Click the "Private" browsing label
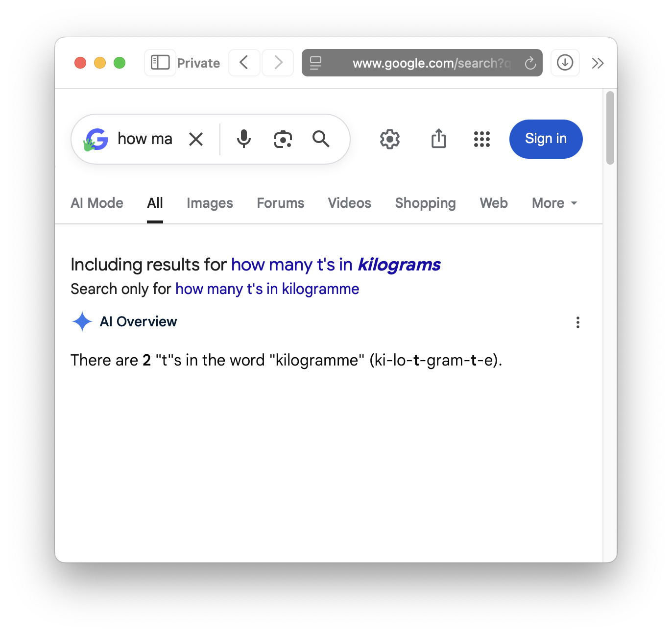 pos(198,63)
